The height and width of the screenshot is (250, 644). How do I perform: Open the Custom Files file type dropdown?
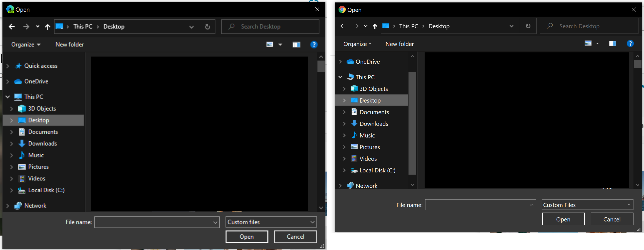pos(587,205)
